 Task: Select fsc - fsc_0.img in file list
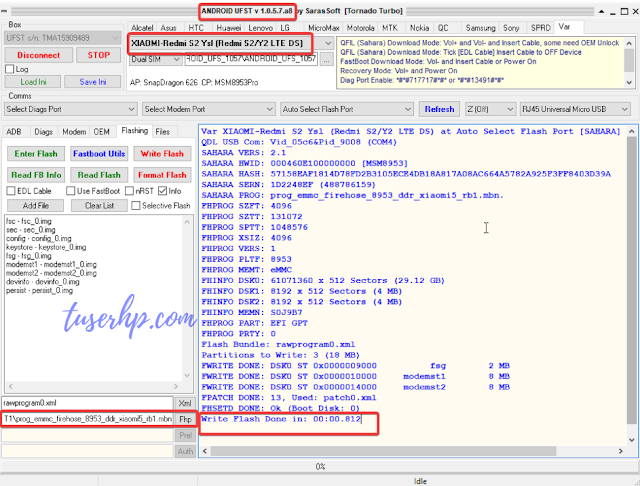29,221
